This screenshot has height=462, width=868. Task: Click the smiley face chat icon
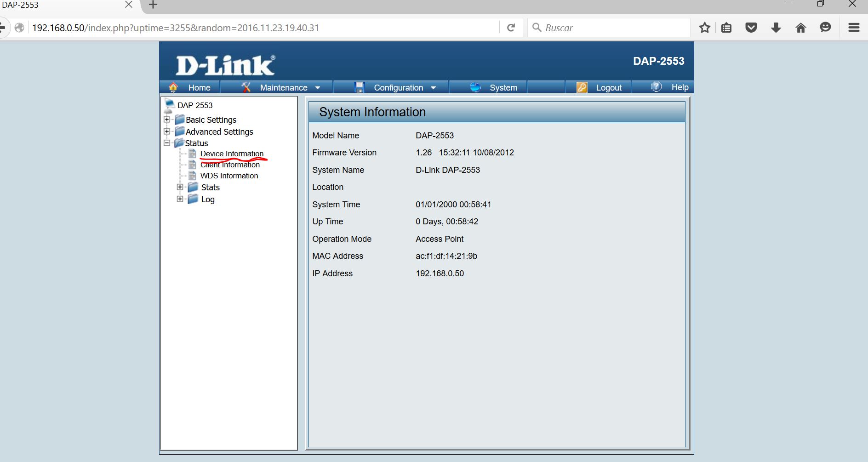pos(826,27)
